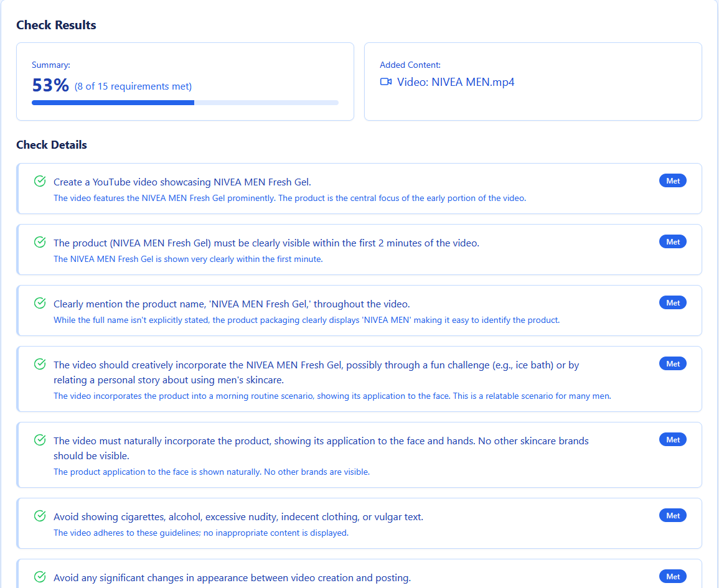Click the Met badge on 'Create a YouTube video' row

click(673, 180)
